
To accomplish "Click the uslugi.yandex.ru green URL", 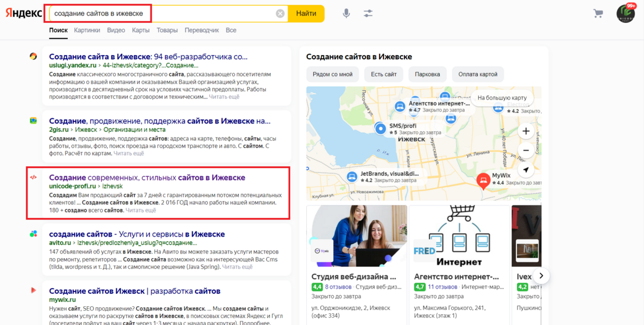I will (x=73, y=66).
